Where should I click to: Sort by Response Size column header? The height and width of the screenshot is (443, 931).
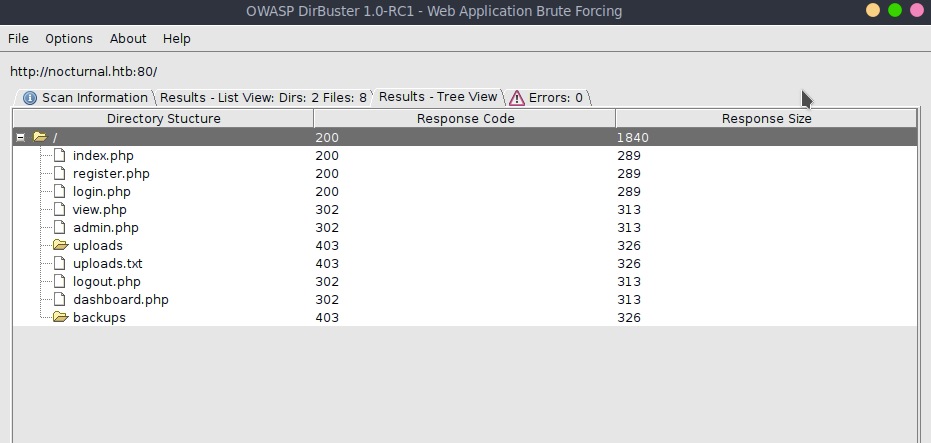766,119
